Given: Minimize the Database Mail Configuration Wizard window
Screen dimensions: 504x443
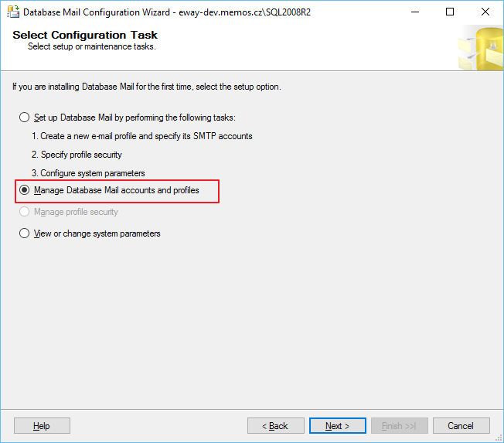Looking at the screenshot, I should click(x=415, y=12).
